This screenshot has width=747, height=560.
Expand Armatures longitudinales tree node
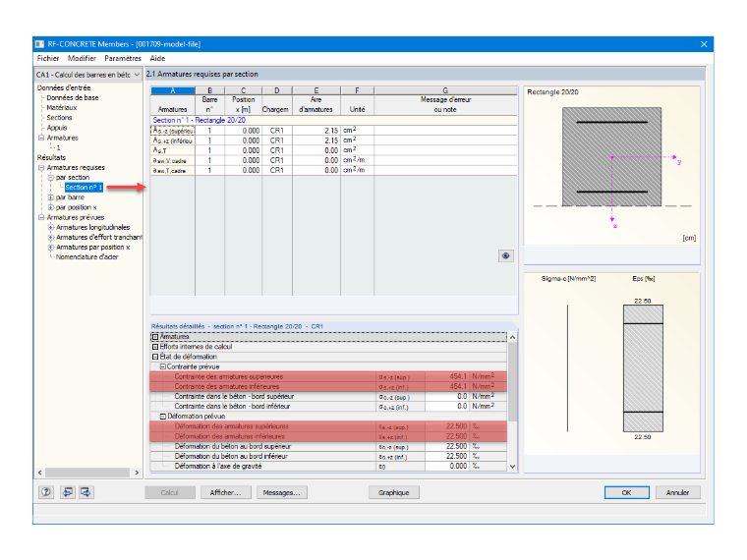click(51, 227)
